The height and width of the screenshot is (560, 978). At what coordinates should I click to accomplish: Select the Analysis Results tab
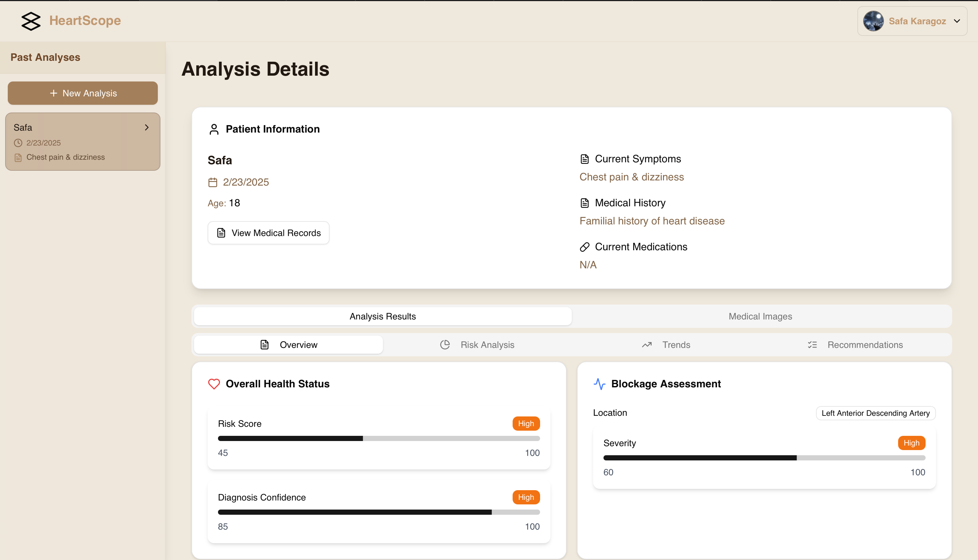click(x=382, y=316)
